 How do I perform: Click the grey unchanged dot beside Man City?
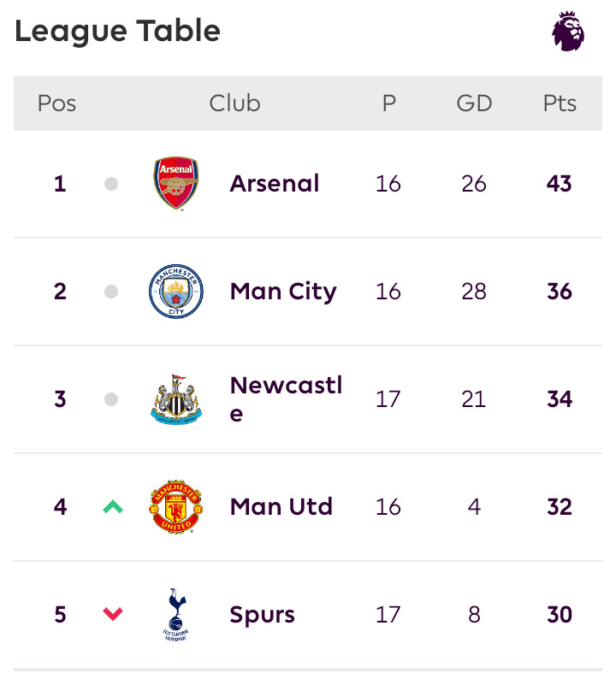point(111,292)
